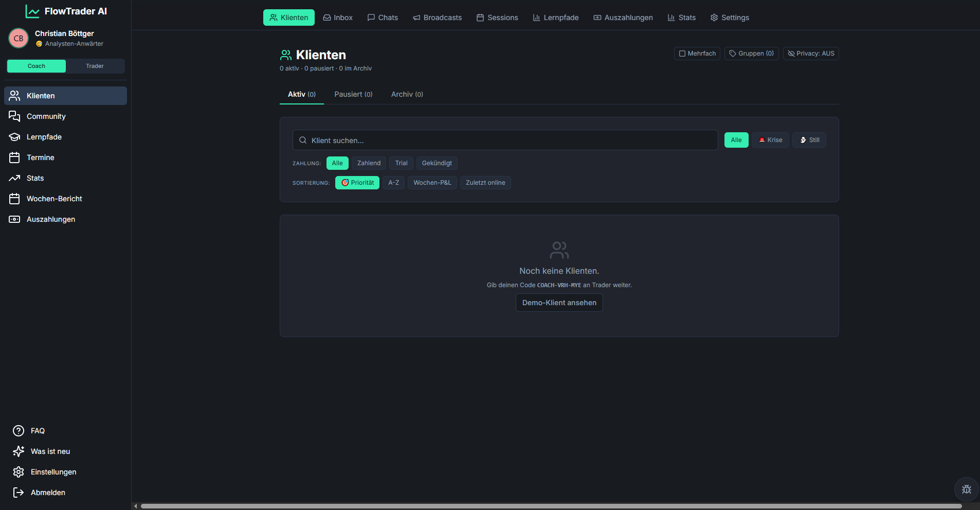The height and width of the screenshot is (510, 980).
Task: Open Auszahlungen via sidebar banknote icon
Action: (14, 219)
